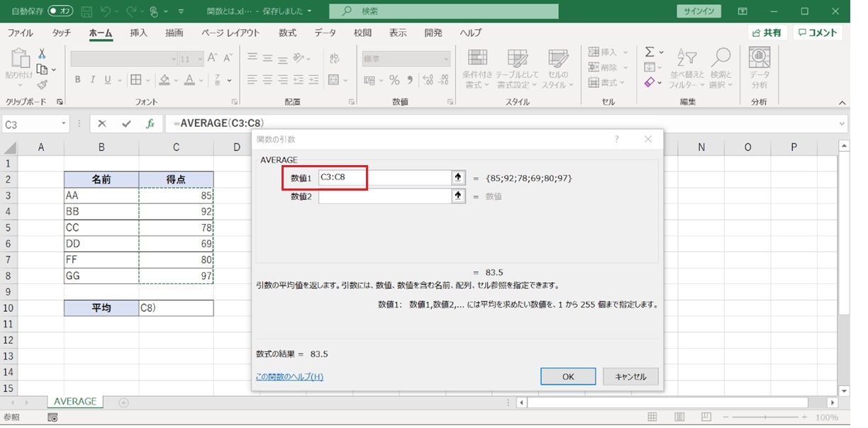Click the AutoSum sigma icon
The width and height of the screenshot is (868, 428).
coord(649,52)
